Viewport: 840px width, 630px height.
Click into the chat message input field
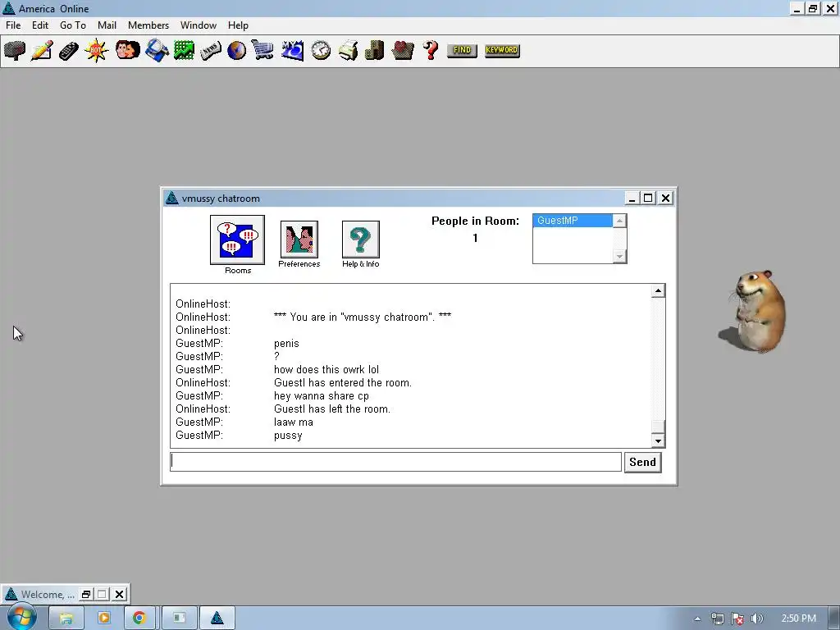point(396,462)
